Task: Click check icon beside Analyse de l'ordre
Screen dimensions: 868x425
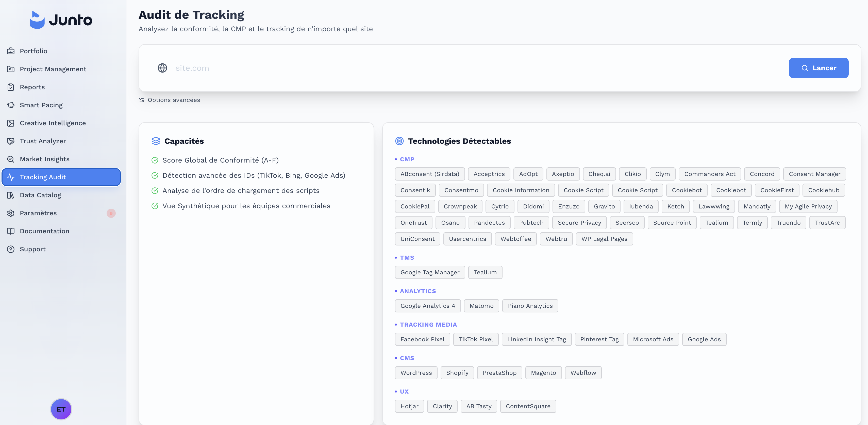Action: tap(155, 191)
